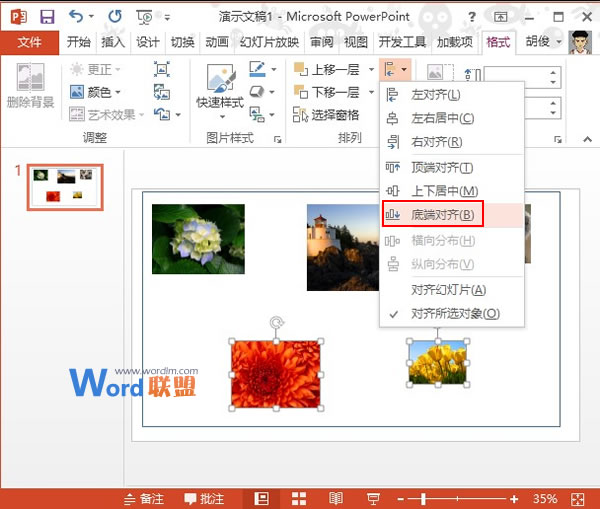Image resolution: width=600 pixels, height=509 pixels.
Task: Click the Notes (备注) status bar button
Action: tap(144, 499)
